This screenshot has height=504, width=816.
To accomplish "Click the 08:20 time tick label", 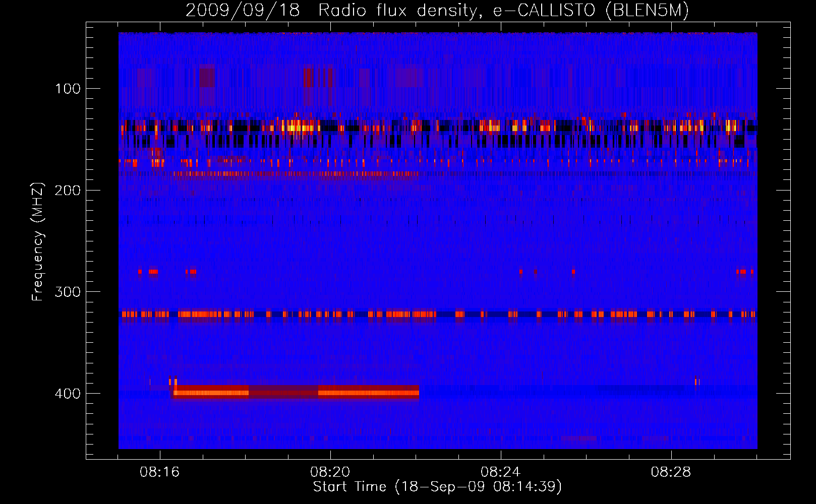I will coord(330,472).
